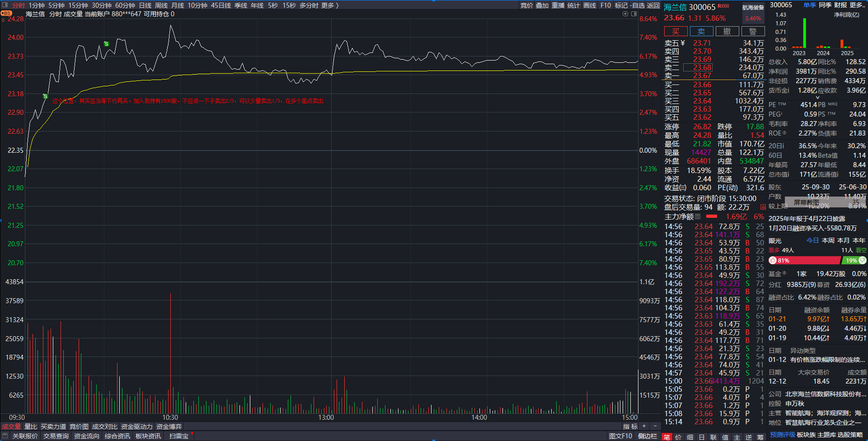Click the minus icon beside 指标
Image resolution: width=868 pixels, height=441 pixels.
pos(655,426)
